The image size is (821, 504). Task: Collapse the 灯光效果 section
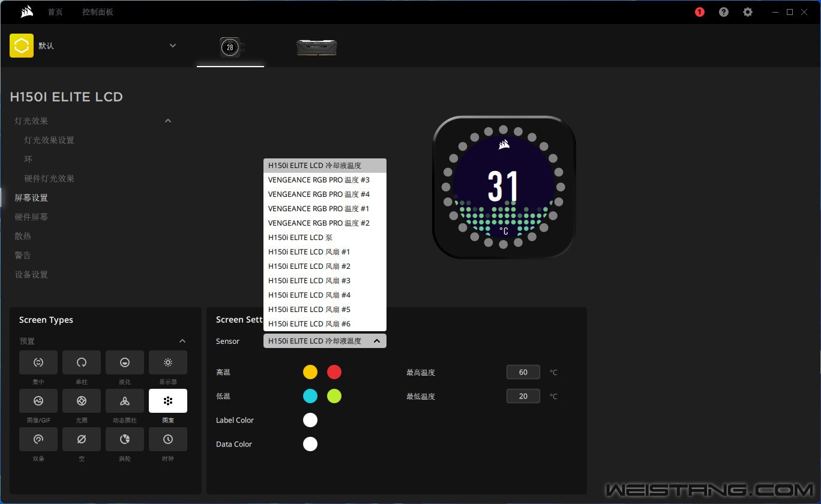pos(168,121)
